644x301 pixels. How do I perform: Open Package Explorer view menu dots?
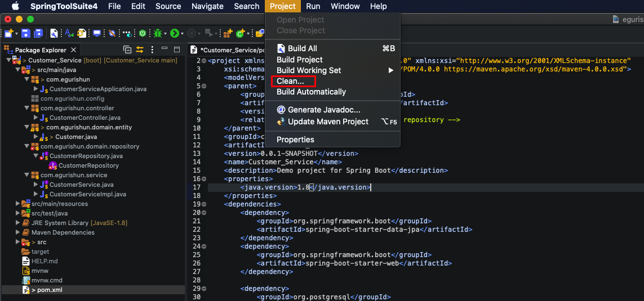click(x=152, y=50)
